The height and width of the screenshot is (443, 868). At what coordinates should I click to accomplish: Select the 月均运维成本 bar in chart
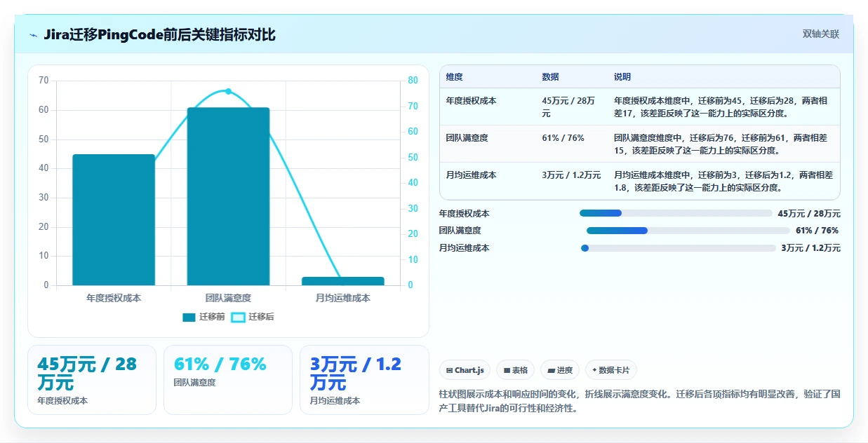click(x=343, y=281)
